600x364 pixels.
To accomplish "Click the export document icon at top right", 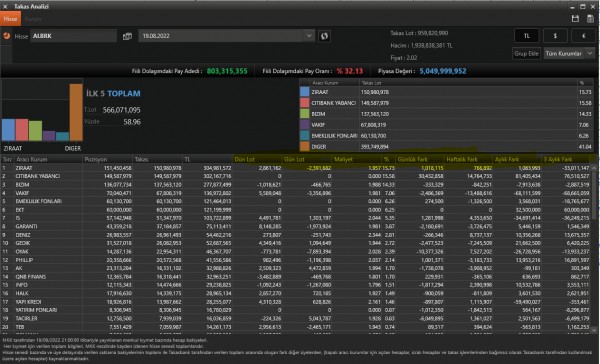I will click(590, 18).
